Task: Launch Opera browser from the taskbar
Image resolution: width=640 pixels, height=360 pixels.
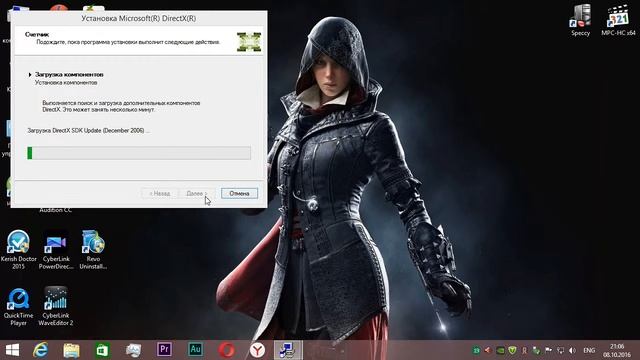Action: point(226,350)
